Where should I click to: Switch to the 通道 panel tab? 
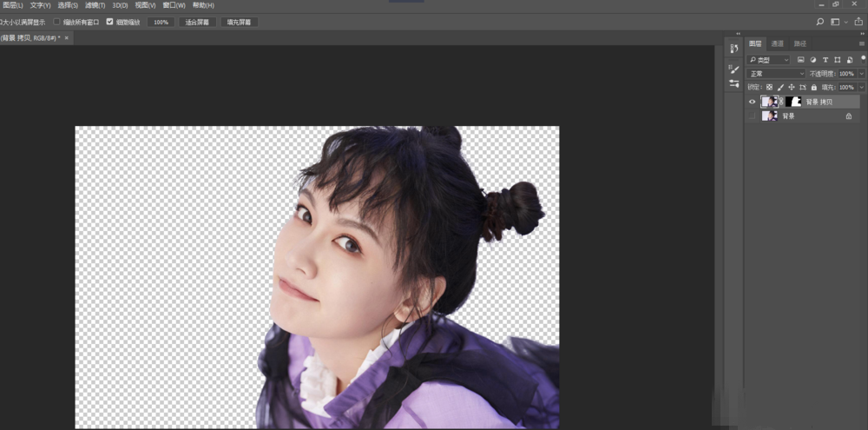pos(778,43)
